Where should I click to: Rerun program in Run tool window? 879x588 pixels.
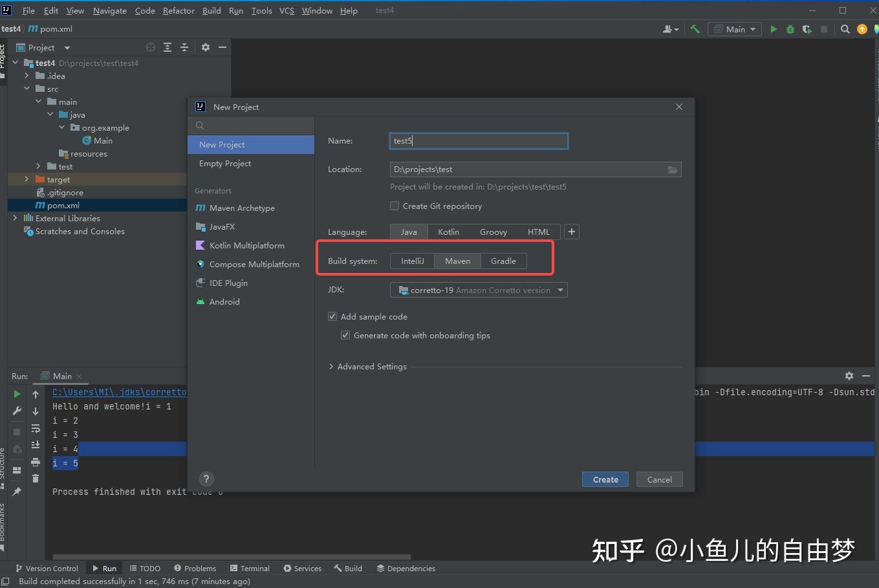click(17, 393)
